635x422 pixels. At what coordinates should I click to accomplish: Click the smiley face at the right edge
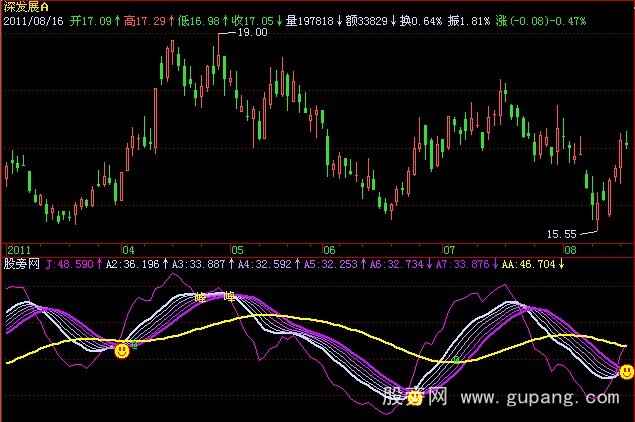point(626,372)
